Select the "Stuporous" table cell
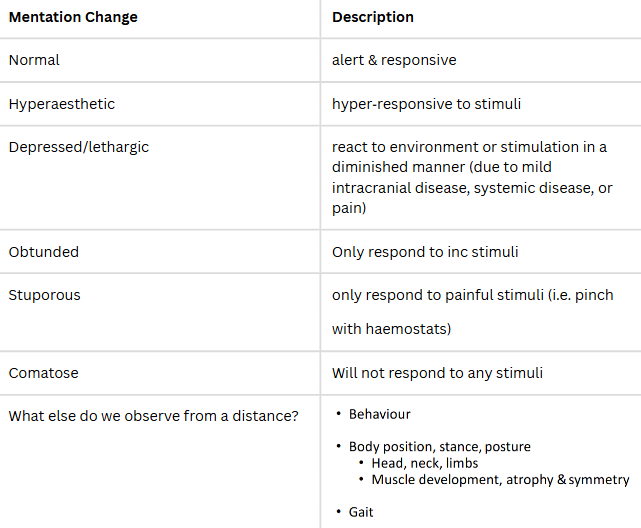Viewport: 641px width, 528px height. pyautogui.click(x=44, y=295)
